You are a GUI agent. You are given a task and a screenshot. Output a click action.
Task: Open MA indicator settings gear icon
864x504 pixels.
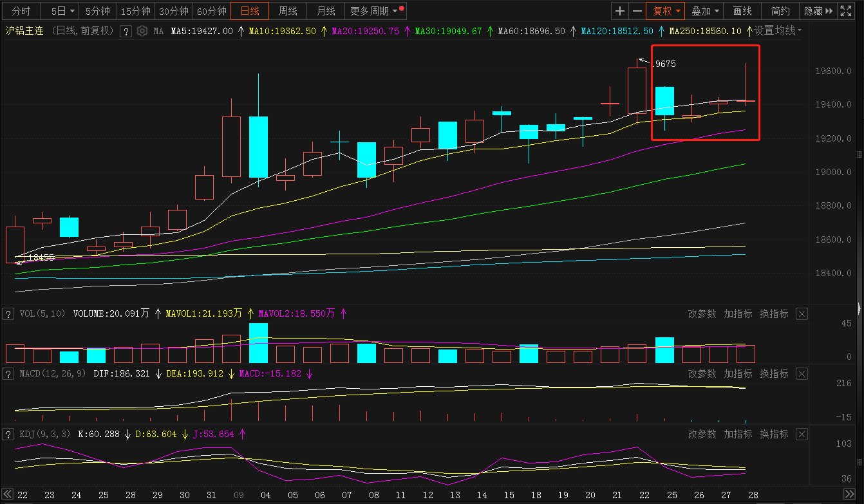pyautogui.click(x=142, y=31)
